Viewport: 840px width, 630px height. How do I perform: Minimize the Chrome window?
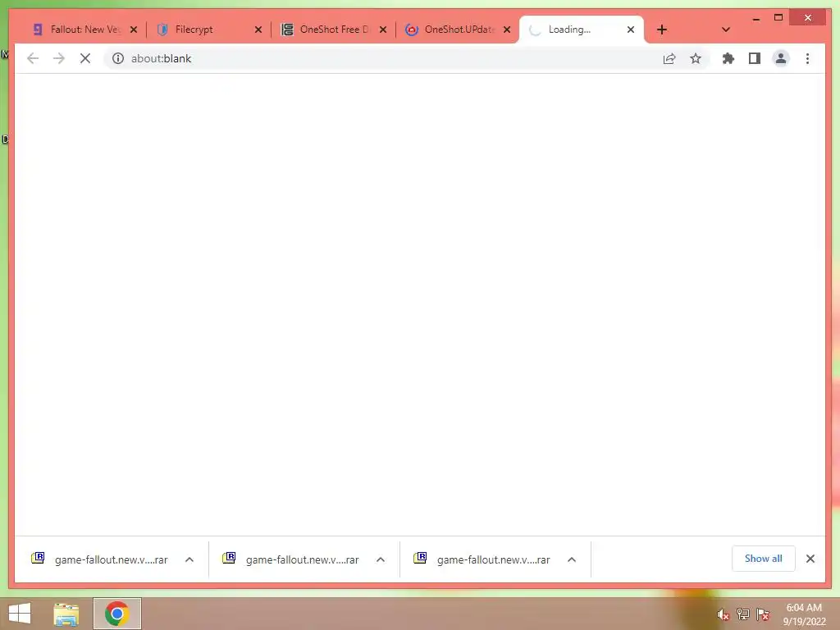[756, 18]
